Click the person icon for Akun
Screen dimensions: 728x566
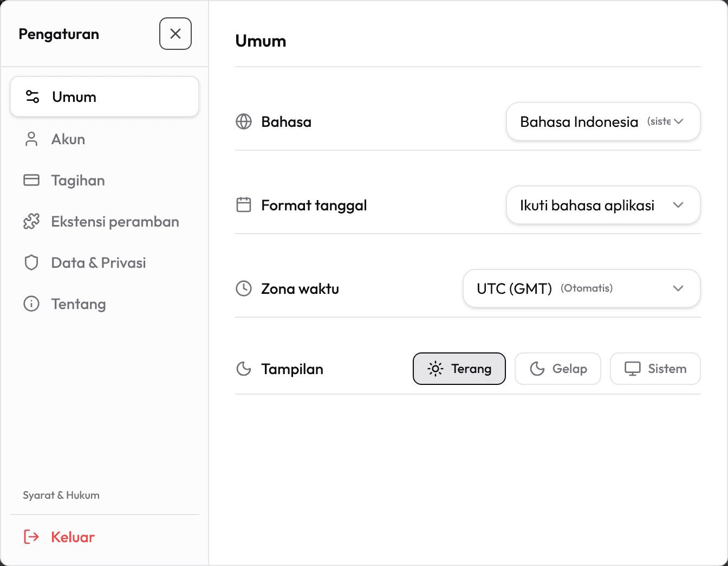tap(31, 139)
